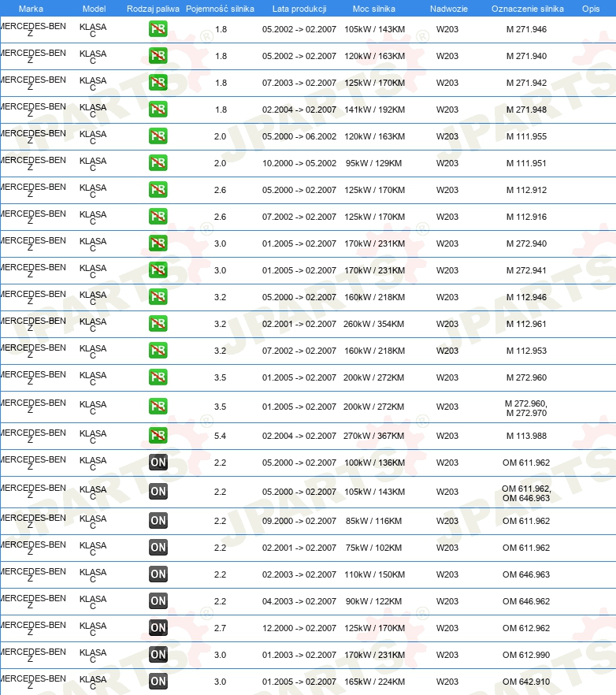The width and height of the screenshot is (616, 695).
Task: Click the Pojemność silnika column header
Action: [x=221, y=9]
